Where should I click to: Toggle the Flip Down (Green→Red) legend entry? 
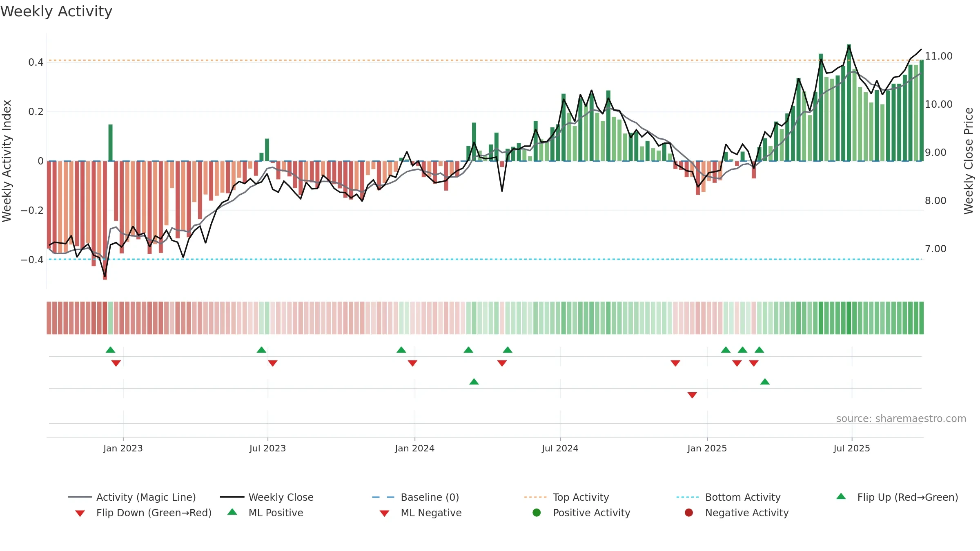tap(143, 513)
